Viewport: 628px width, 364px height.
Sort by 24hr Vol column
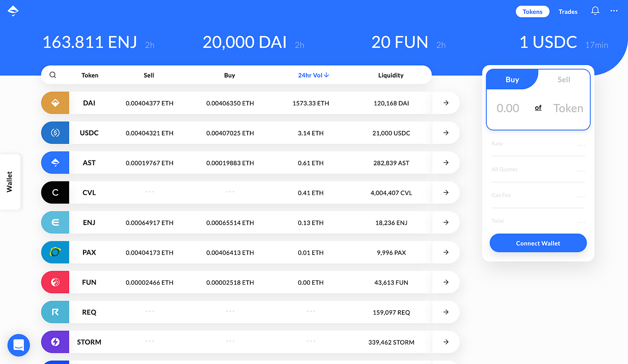314,75
